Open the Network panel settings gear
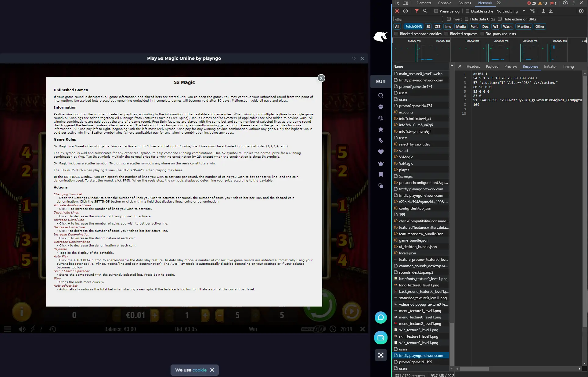The image size is (588, 377). point(581,11)
